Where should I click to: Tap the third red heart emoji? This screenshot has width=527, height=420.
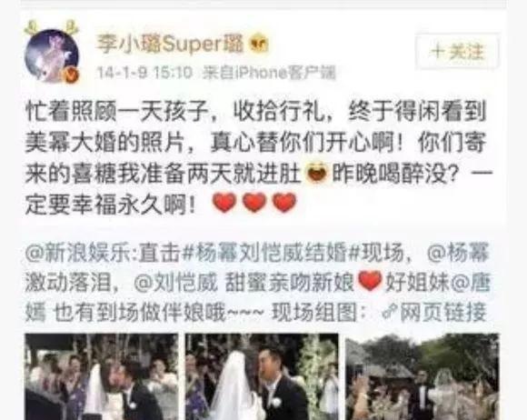click(284, 203)
